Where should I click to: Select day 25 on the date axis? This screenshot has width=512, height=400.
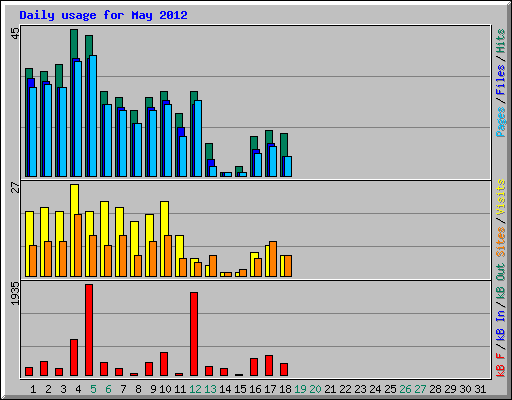click(x=390, y=389)
